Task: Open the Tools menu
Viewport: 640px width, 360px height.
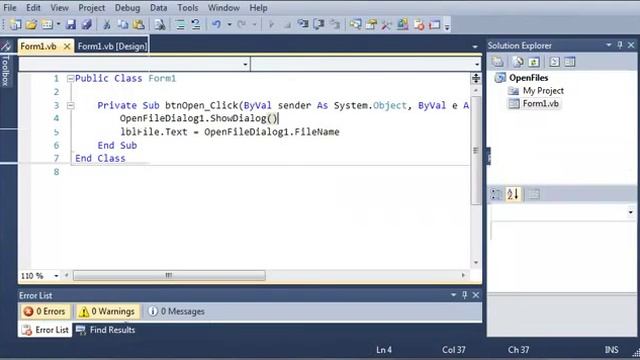Action: click(x=188, y=8)
